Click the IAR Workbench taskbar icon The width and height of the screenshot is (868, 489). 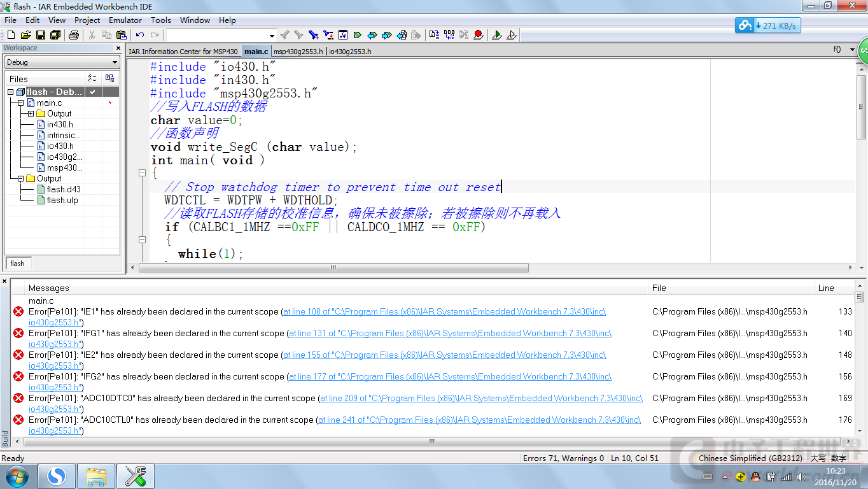136,476
